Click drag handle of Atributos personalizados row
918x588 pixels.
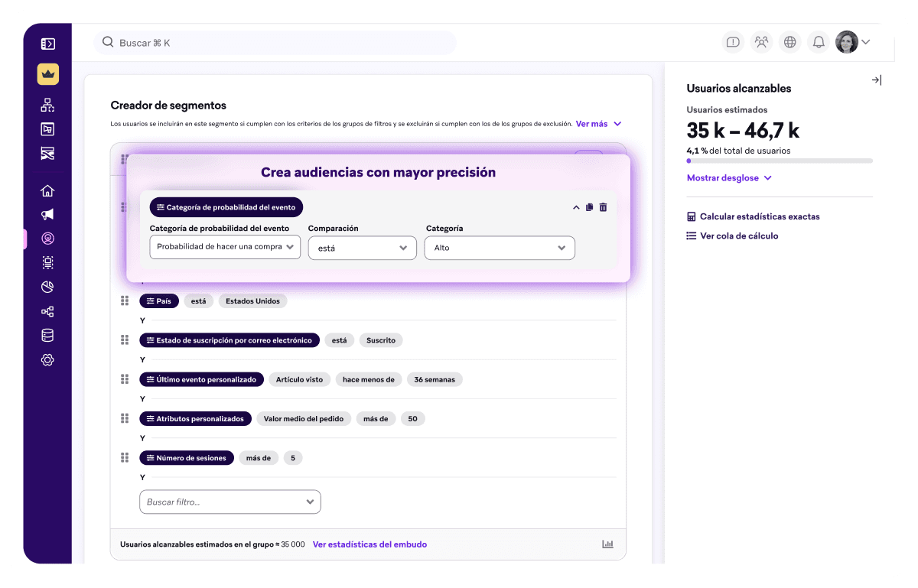coord(125,419)
